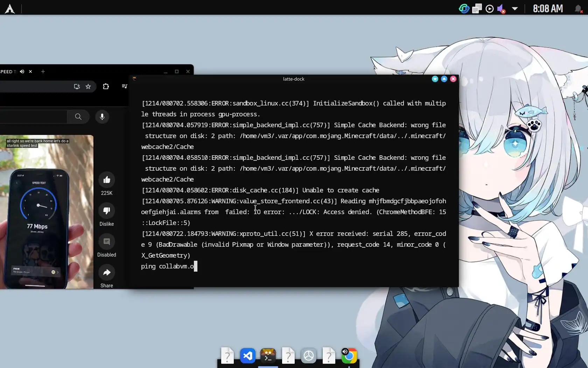Click the terminal window icon in title bar

click(x=134, y=79)
